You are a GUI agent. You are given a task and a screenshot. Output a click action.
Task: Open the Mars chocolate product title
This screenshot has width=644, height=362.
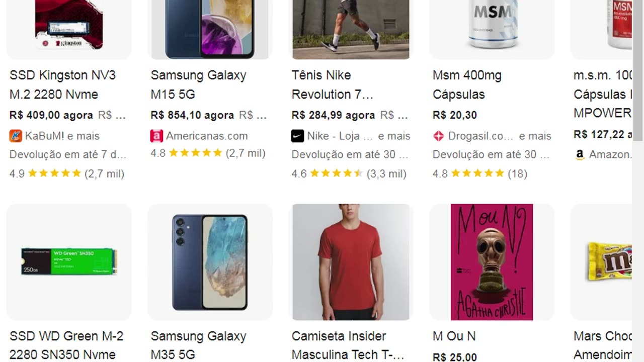[602, 345]
